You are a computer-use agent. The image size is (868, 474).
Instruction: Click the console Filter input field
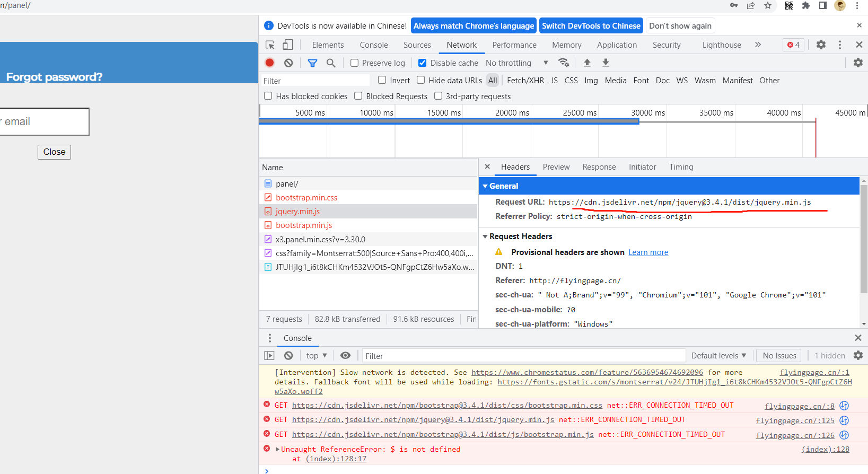click(x=523, y=356)
